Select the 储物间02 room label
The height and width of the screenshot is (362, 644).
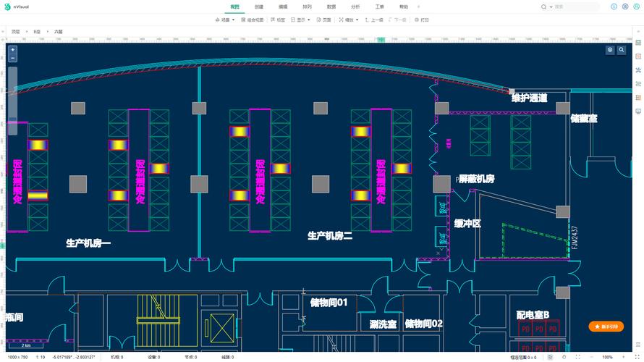tap(424, 324)
